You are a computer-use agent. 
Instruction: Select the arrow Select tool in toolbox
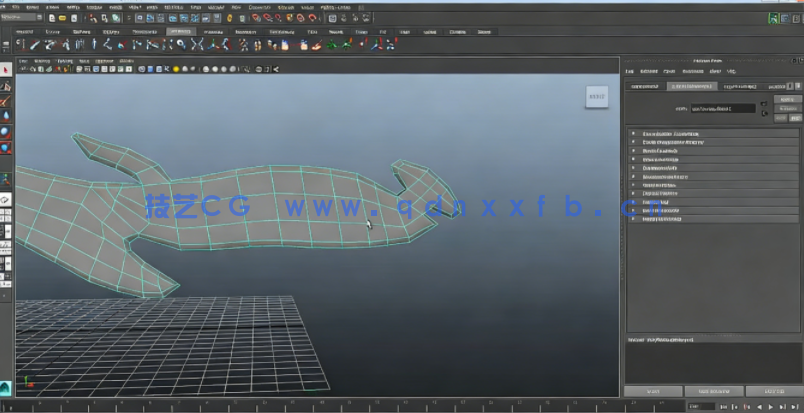point(5,70)
